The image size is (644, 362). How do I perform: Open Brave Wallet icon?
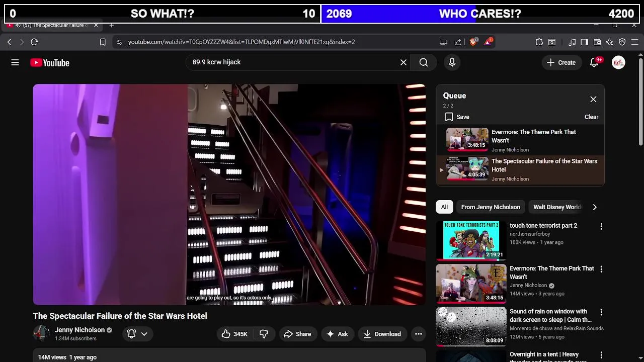597,42
